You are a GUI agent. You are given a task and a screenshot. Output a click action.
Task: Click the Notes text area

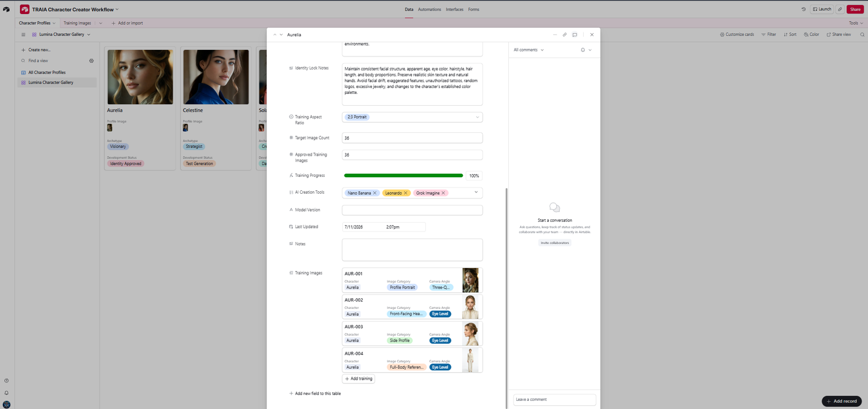click(x=412, y=250)
